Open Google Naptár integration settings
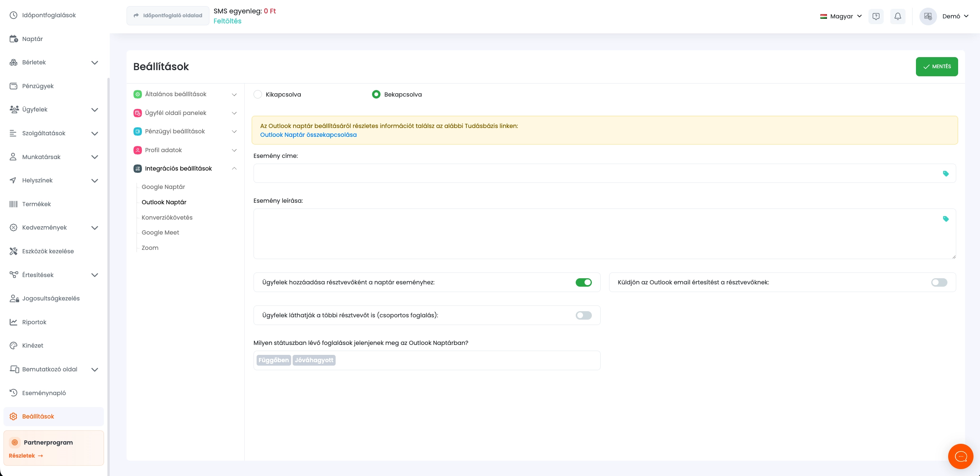Viewport: 980px width, 476px height. [163, 187]
